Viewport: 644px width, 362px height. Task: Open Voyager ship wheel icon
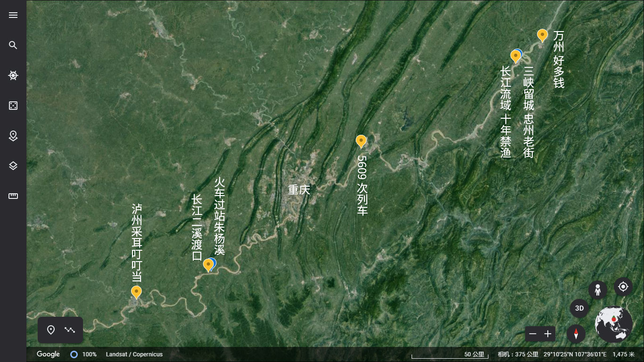tap(13, 75)
